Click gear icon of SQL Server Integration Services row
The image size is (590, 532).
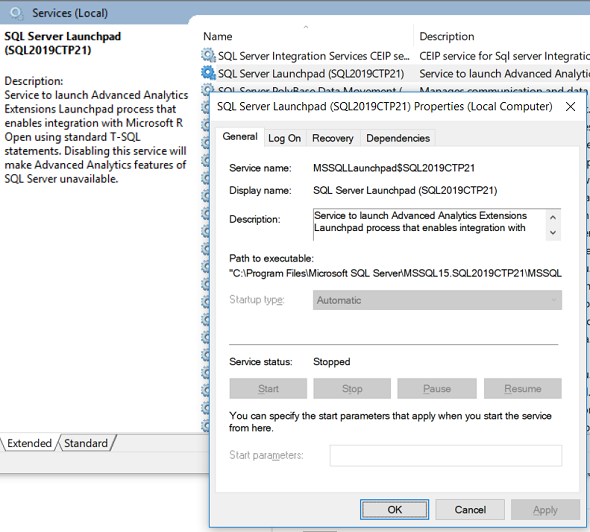[208, 55]
